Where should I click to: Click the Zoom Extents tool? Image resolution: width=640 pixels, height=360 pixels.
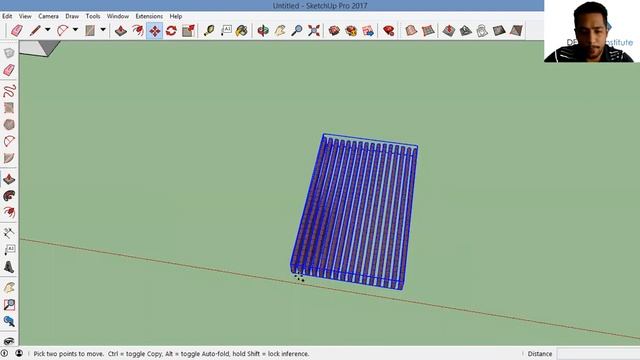[x=314, y=31]
